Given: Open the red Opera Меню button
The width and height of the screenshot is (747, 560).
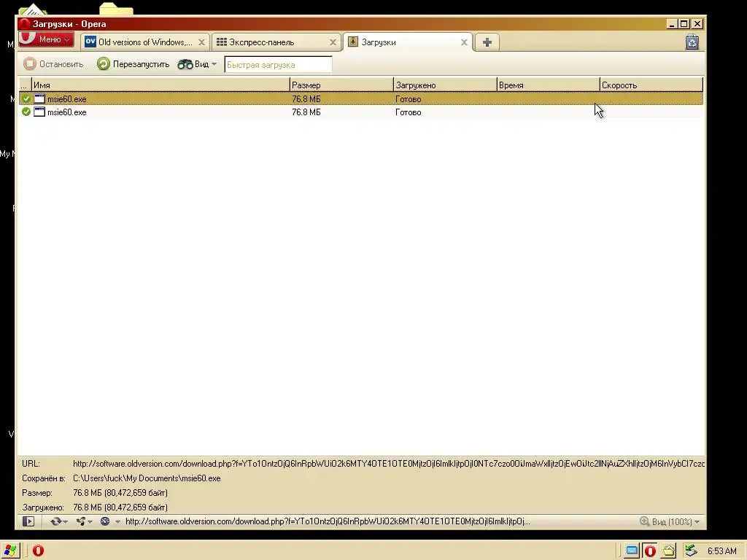Looking at the screenshot, I should pos(46,39).
